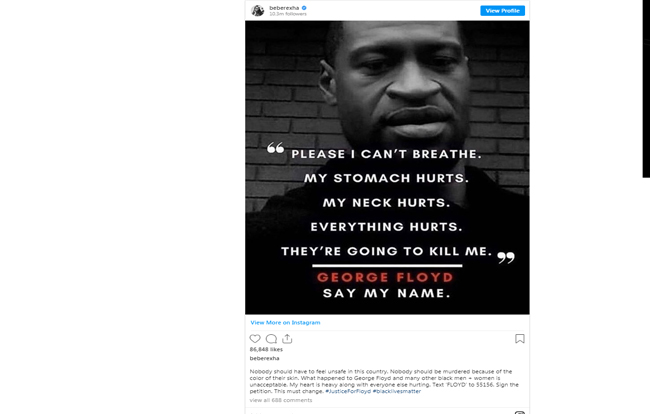Click the add a comment field
Image resolution: width=650 pixels, height=414 pixels.
tap(373, 412)
